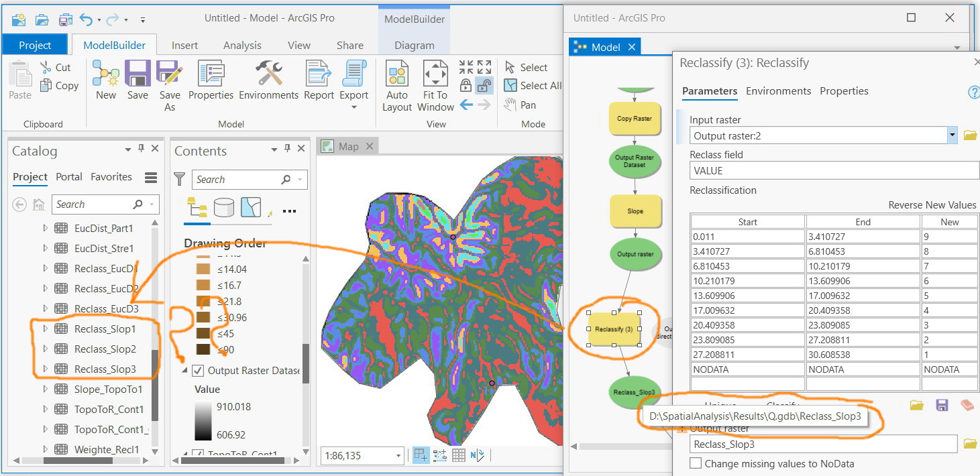The image size is (980, 476).
Task: Browse for input raster folder icon
Action: pos(970,135)
